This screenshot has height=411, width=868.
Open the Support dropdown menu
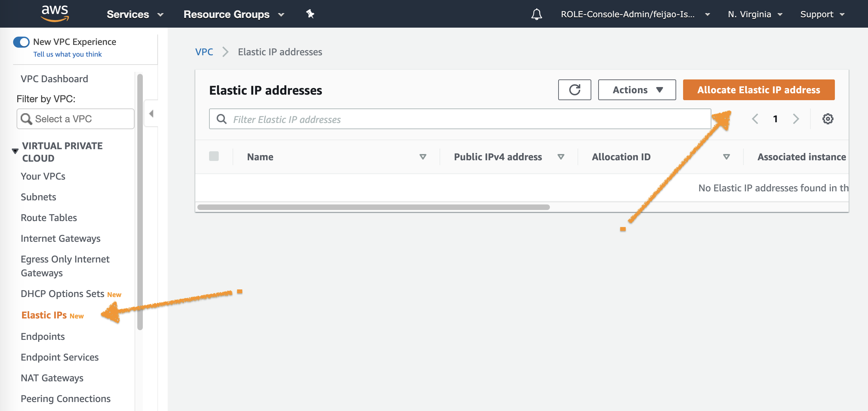point(822,14)
